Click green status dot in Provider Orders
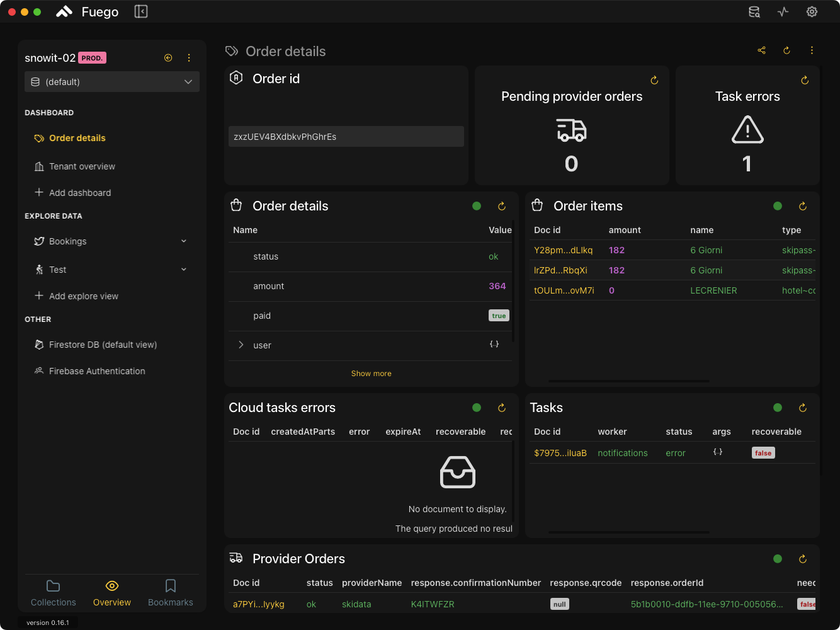The width and height of the screenshot is (840, 630). tap(778, 559)
